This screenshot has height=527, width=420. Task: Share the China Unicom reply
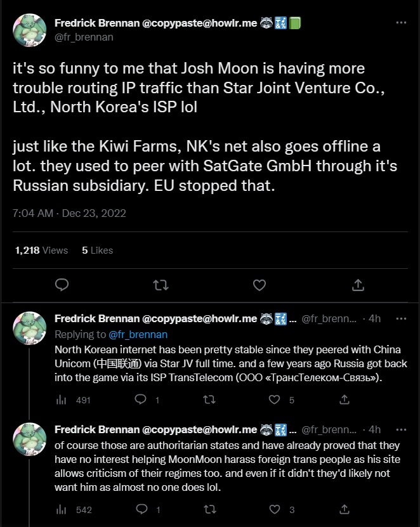(345, 400)
